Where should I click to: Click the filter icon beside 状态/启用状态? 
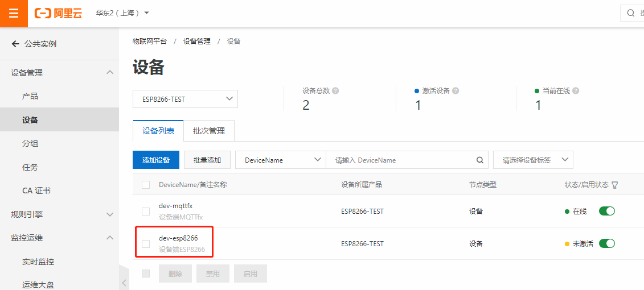615,185
